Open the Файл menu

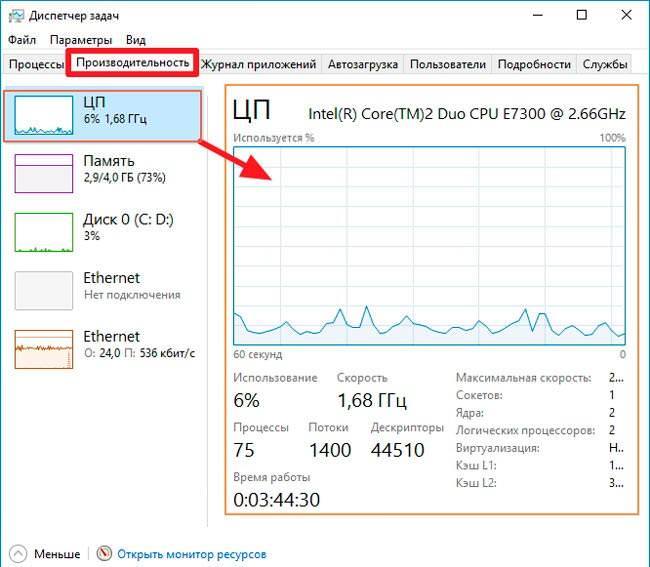pos(22,40)
